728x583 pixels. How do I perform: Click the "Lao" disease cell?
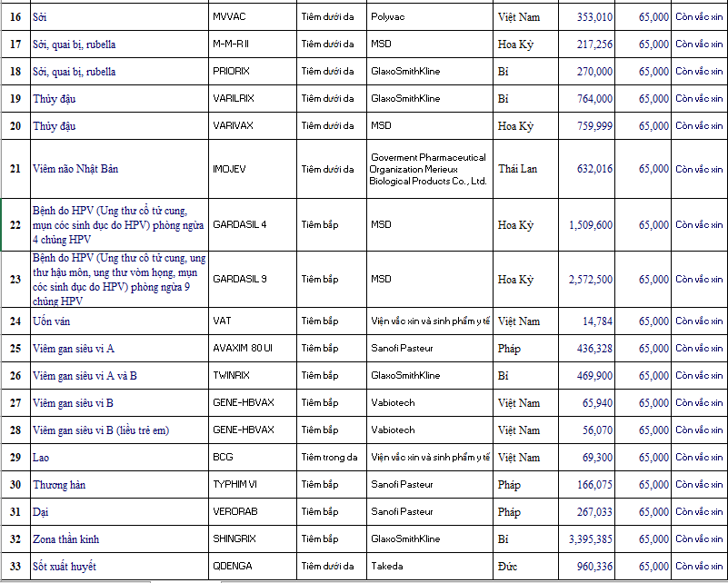coord(119,458)
